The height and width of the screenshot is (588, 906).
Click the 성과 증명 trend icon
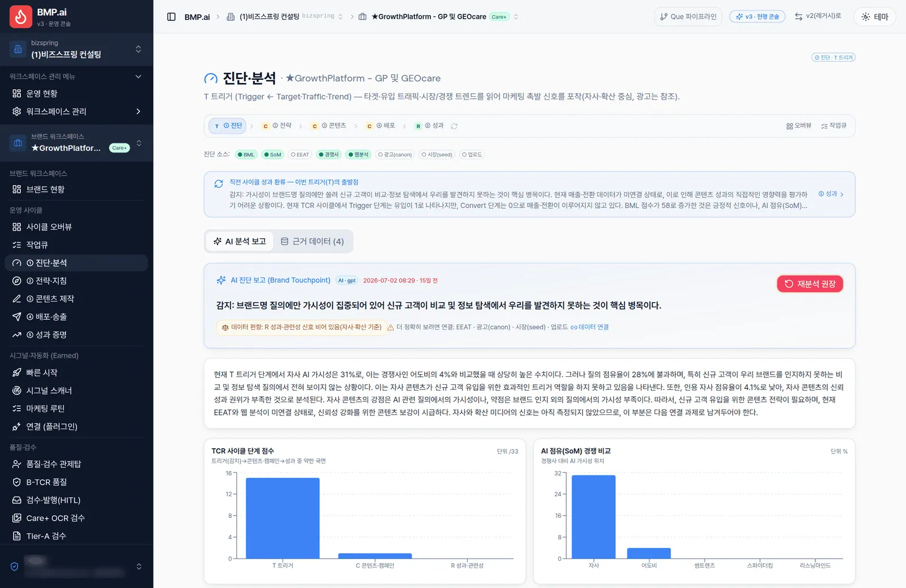tap(17, 335)
